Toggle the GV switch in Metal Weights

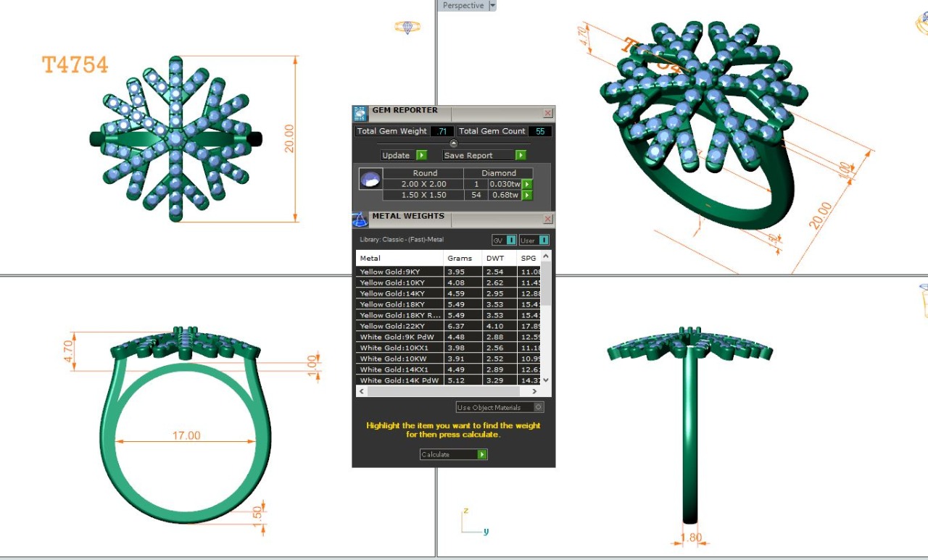(510, 241)
